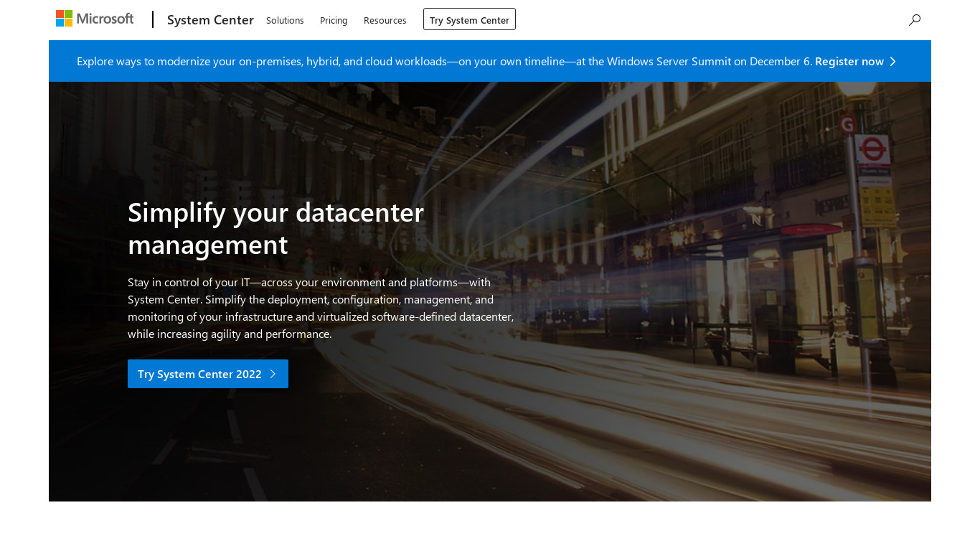The image size is (980, 551).
Task: Click the Microsoft logo
Action: pos(95,19)
